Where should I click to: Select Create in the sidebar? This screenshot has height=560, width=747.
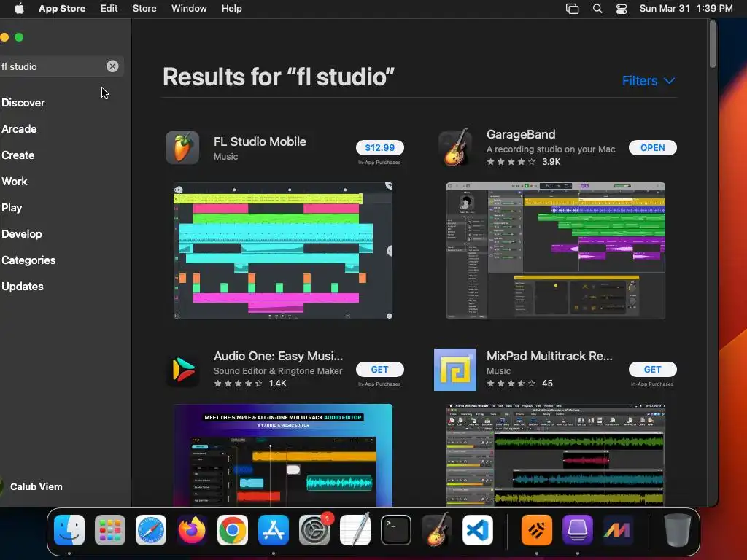(18, 155)
